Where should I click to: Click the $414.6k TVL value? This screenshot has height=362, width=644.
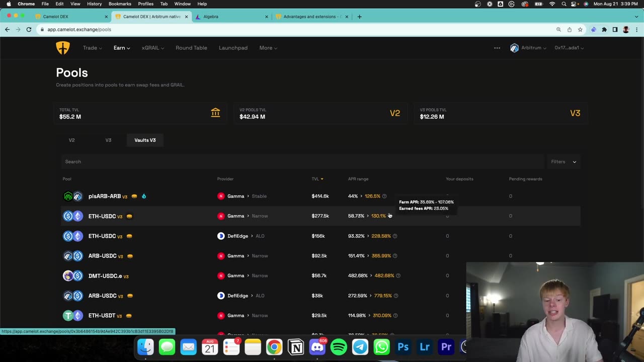[x=320, y=196]
